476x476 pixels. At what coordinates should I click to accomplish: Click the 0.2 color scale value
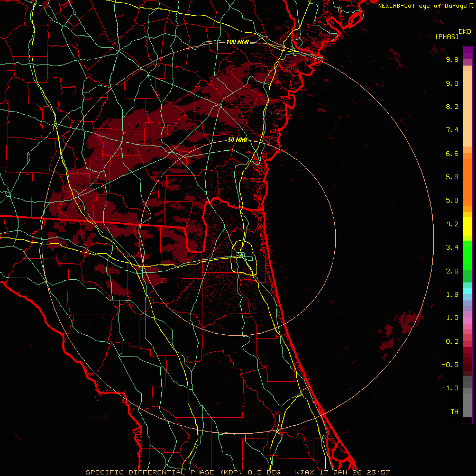point(452,342)
